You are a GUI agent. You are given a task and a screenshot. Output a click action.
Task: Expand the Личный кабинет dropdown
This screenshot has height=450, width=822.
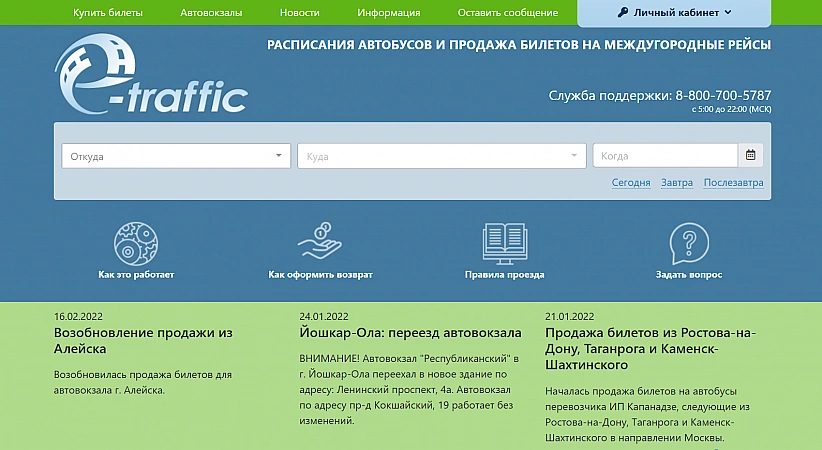(x=727, y=13)
